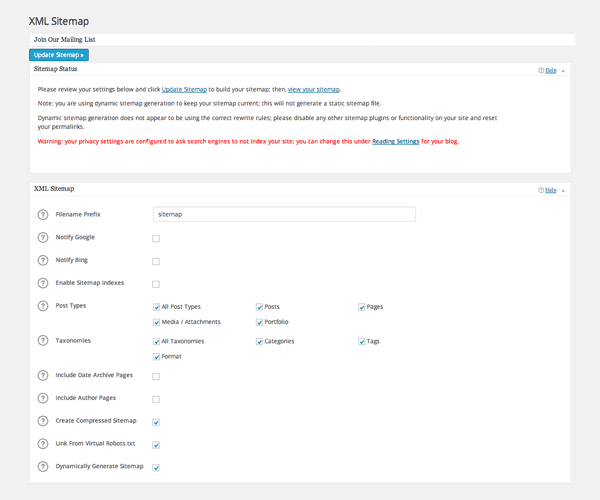Click the Update Sitemap button
600x500 pixels.
click(59, 55)
